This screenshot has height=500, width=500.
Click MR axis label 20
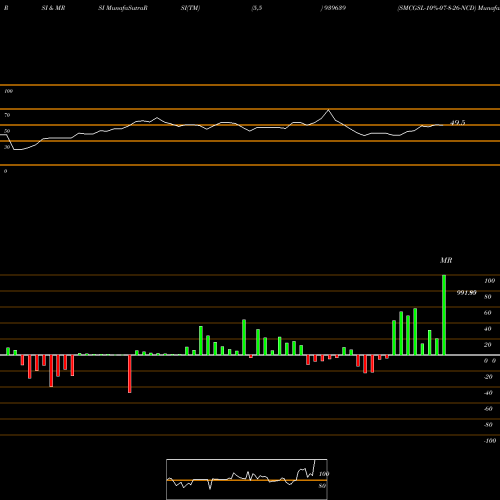click(x=488, y=345)
